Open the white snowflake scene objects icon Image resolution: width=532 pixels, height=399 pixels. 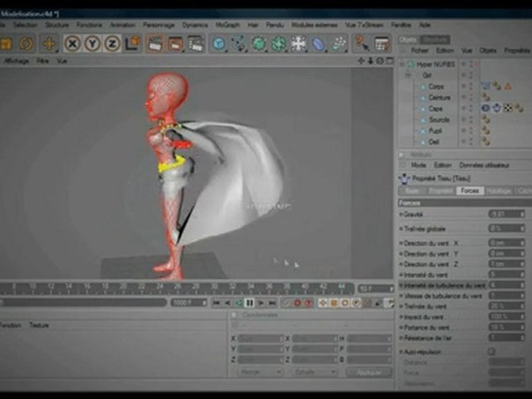299,43
